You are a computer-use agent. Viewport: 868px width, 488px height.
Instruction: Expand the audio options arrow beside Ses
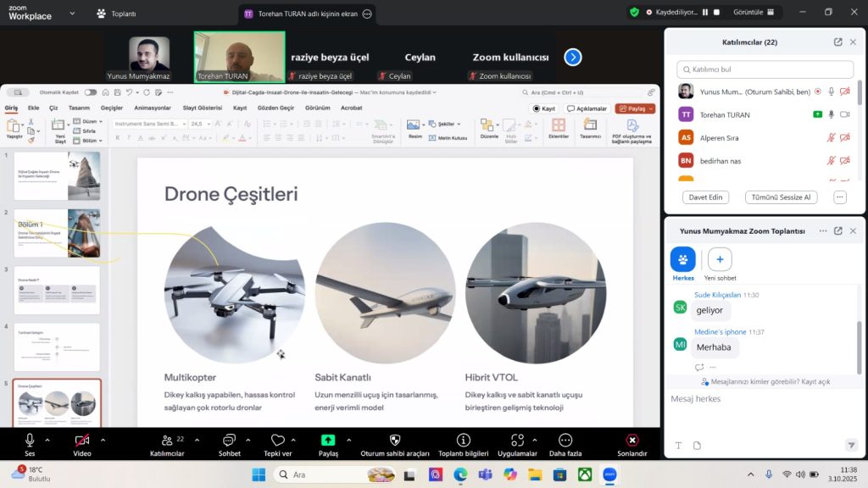pyautogui.click(x=47, y=440)
